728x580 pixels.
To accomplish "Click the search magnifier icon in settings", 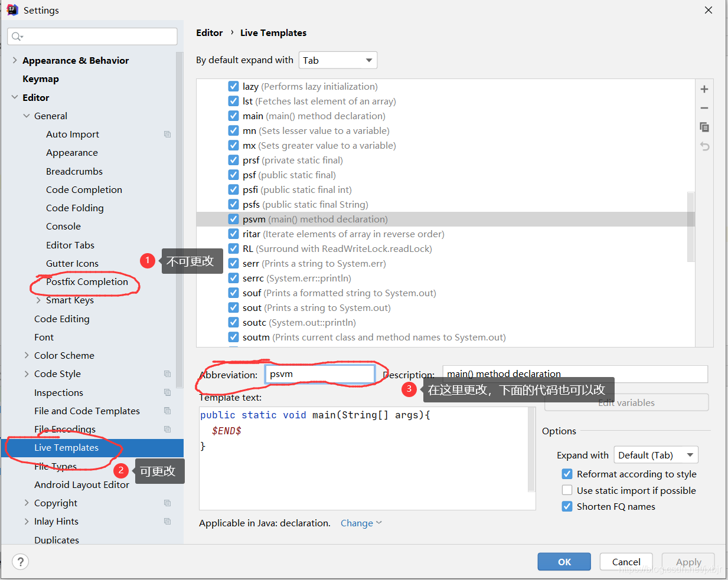I will tap(17, 37).
